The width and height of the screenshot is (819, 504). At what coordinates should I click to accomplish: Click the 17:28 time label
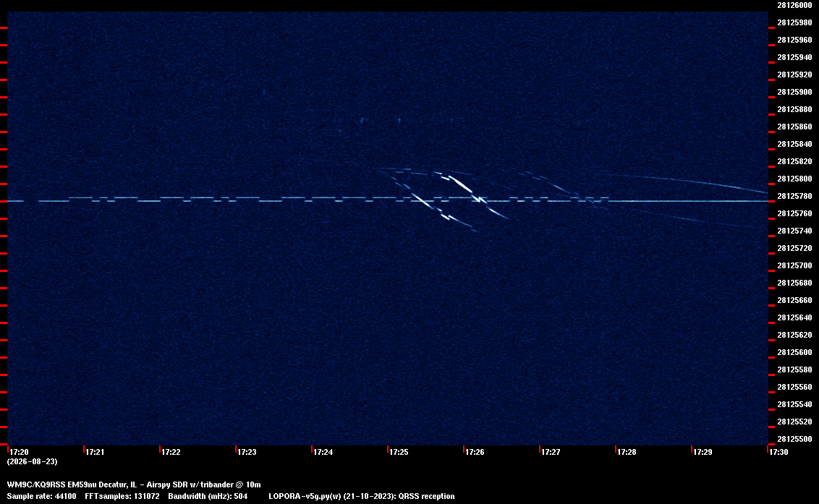pyautogui.click(x=627, y=452)
